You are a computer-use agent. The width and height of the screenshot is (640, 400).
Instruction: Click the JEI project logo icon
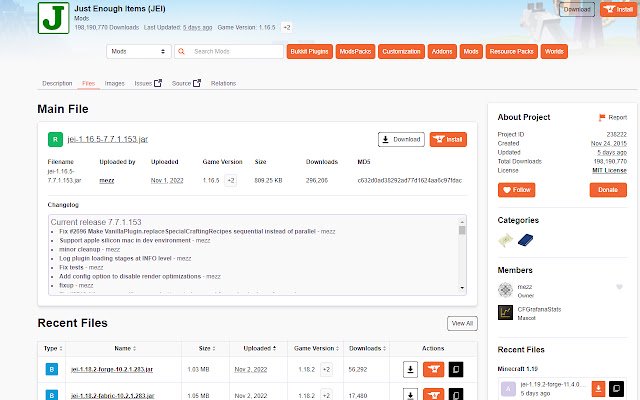click(x=53, y=18)
